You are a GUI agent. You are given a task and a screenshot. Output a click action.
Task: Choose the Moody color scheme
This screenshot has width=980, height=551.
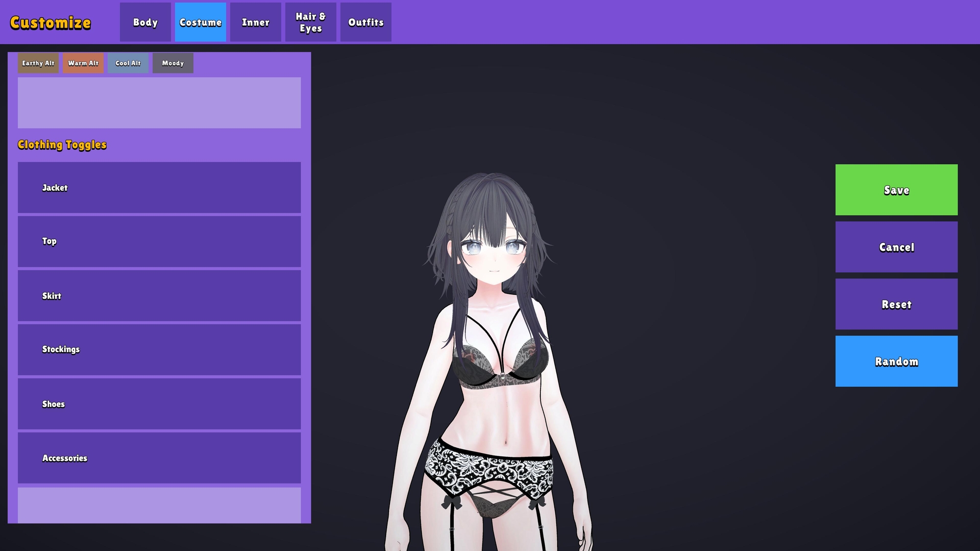point(172,63)
